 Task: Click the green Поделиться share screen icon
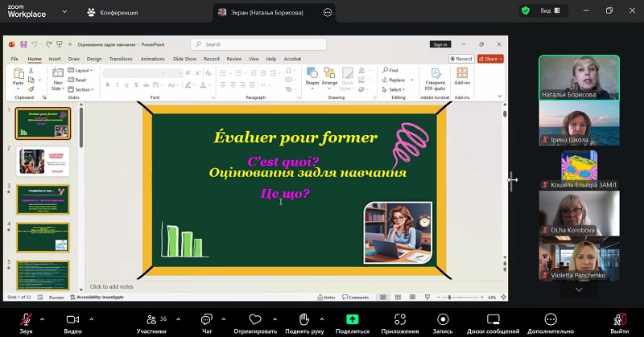click(352, 319)
